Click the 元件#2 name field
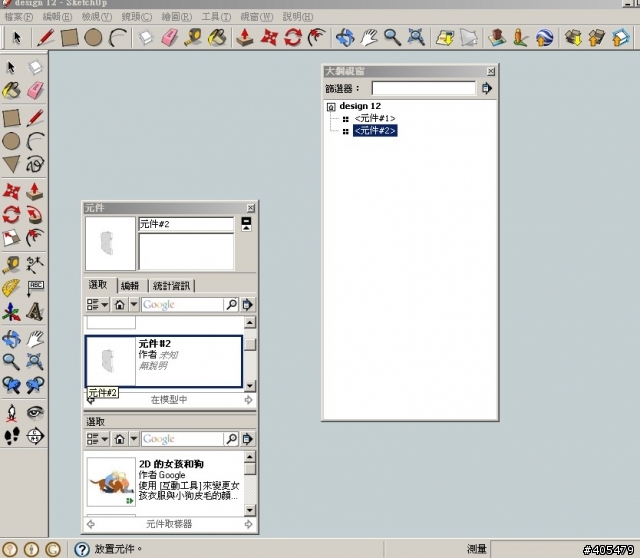 coord(186,224)
